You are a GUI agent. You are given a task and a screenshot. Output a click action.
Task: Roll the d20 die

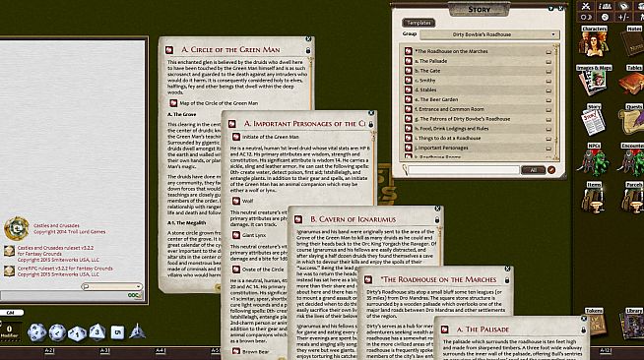36,332
